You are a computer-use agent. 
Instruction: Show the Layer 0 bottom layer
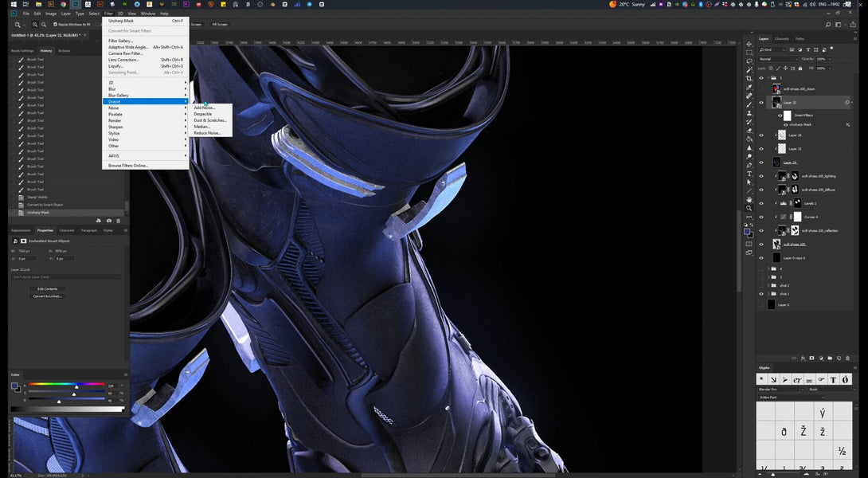[x=761, y=304]
